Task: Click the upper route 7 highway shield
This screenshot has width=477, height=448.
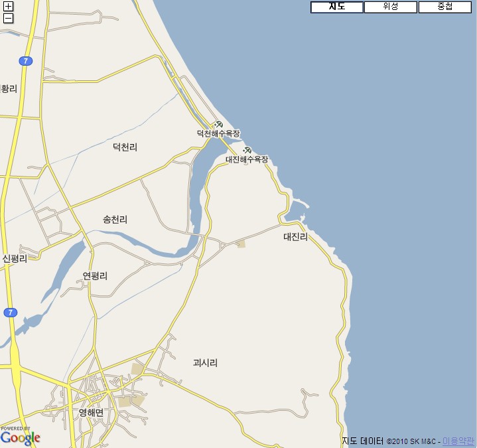Action: pos(26,61)
